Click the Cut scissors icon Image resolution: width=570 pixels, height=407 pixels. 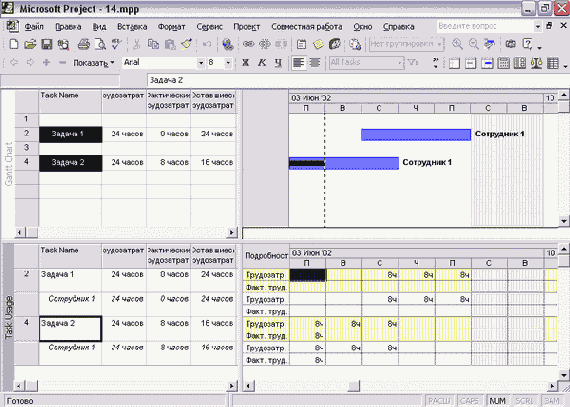point(136,44)
